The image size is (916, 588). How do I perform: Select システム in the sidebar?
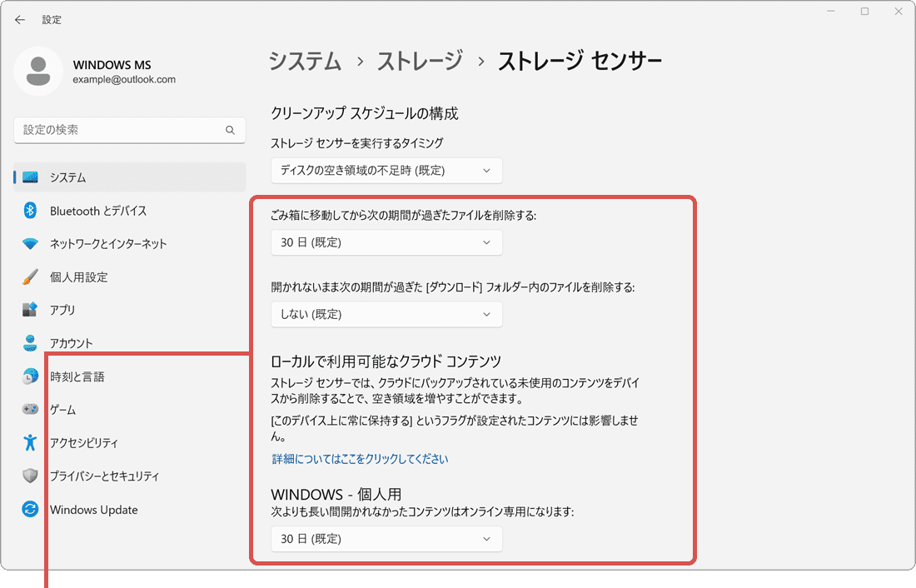[x=130, y=177]
